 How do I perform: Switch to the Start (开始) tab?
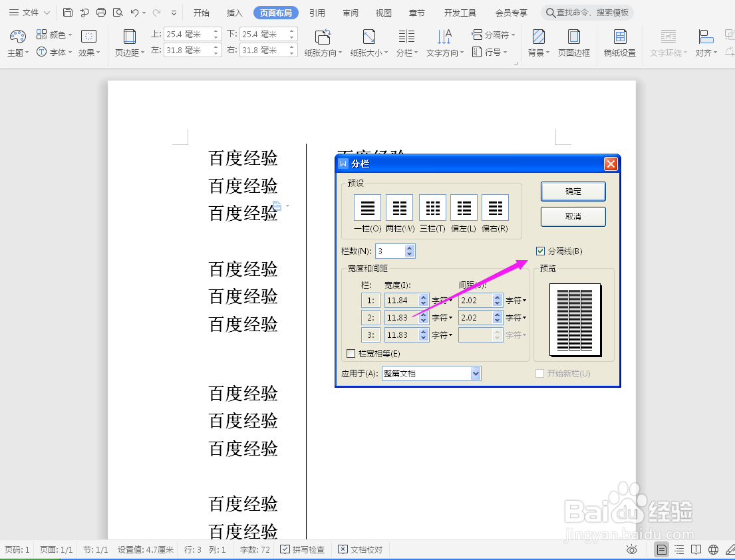(202, 13)
